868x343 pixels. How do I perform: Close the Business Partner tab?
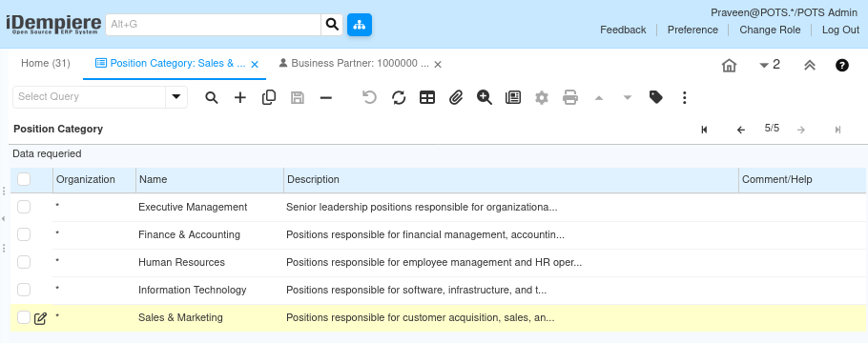pos(438,65)
